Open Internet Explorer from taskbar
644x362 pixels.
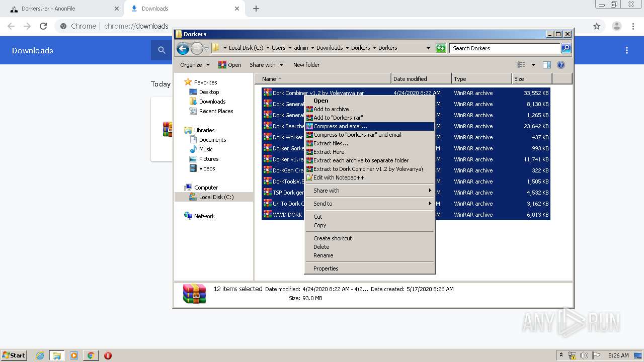[40, 355]
